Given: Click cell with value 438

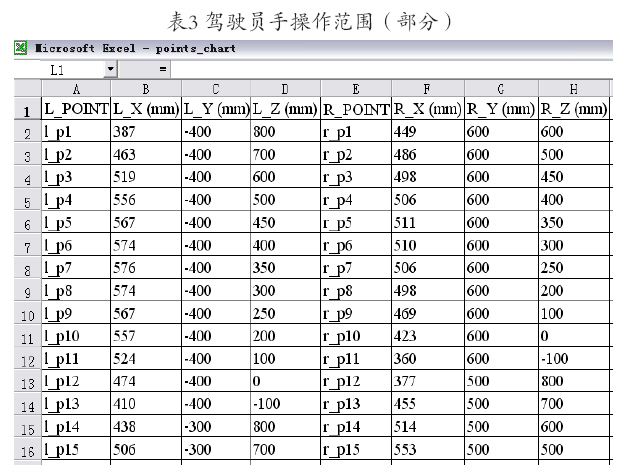Looking at the screenshot, I should 146,427.
